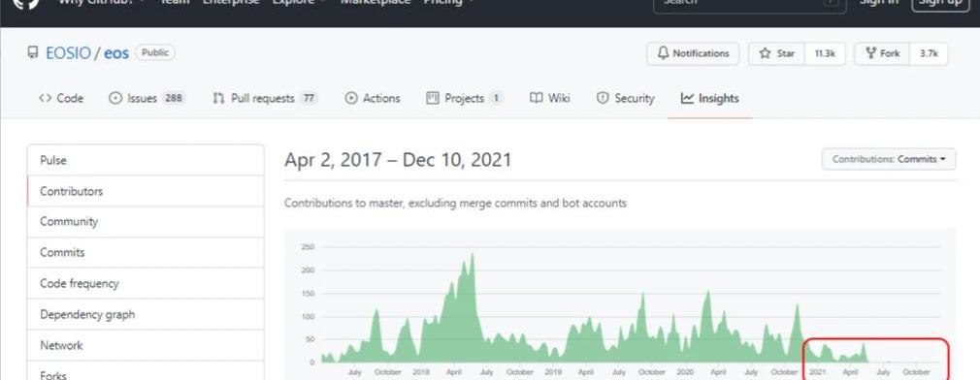980x380 pixels.
Task: Open Dependency graph sidebar item
Action: click(x=146, y=314)
